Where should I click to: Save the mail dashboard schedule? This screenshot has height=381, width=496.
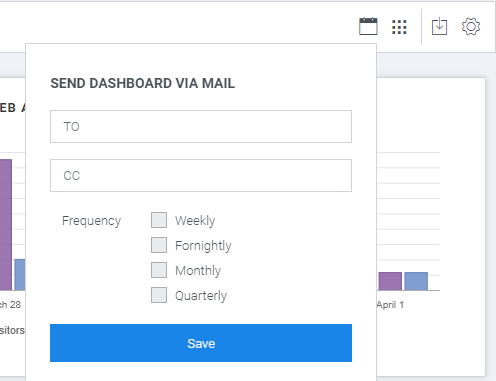click(x=201, y=343)
